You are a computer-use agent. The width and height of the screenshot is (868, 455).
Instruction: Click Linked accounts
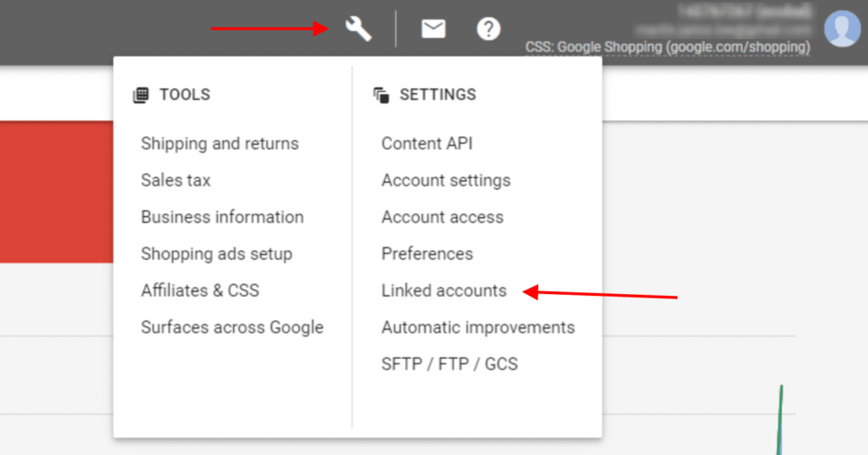point(443,291)
